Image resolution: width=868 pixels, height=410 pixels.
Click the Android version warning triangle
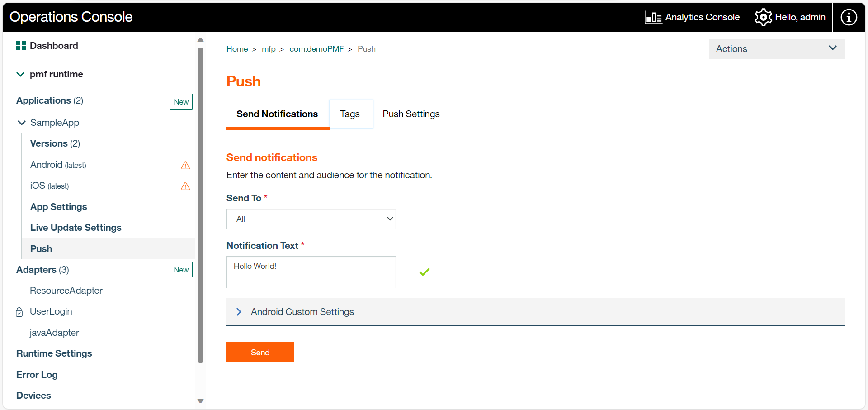click(185, 165)
